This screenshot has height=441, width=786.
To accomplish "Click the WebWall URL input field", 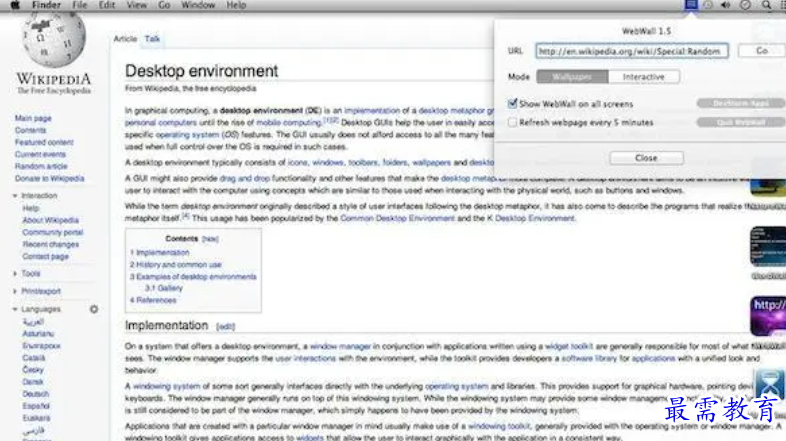I will pyautogui.click(x=632, y=51).
